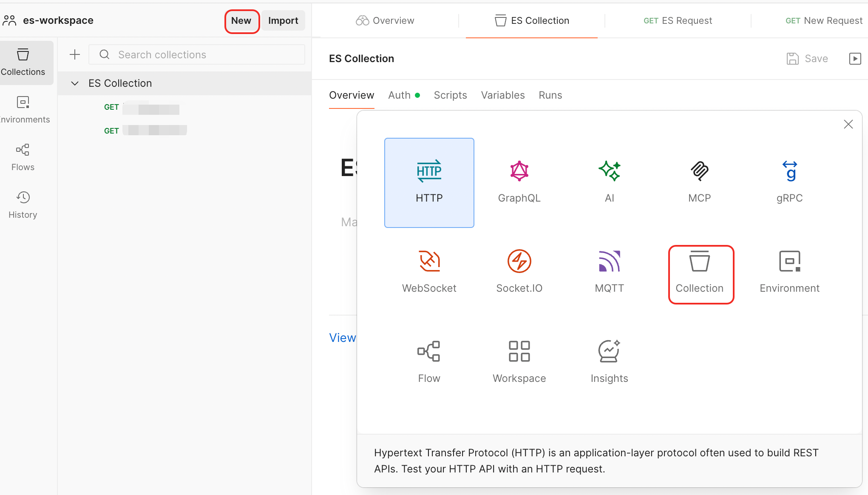
Task: Select the collection Overview sub-tab
Action: pyautogui.click(x=352, y=95)
